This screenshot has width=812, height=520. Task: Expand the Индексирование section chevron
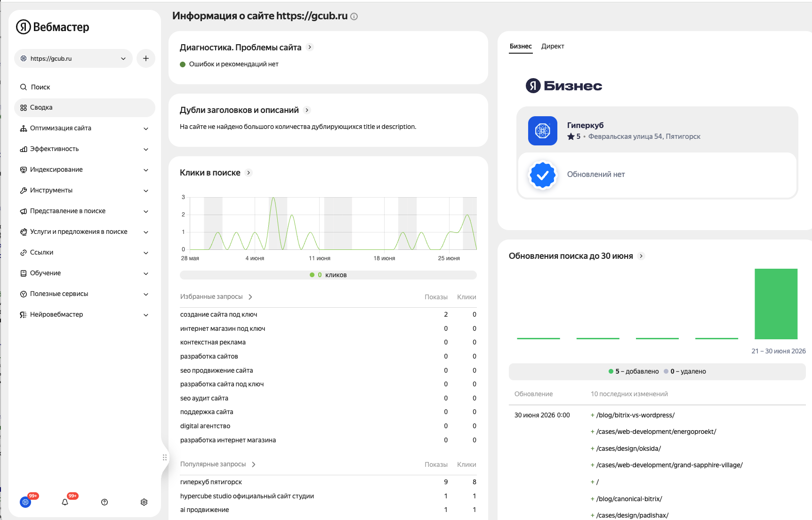coord(146,170)
